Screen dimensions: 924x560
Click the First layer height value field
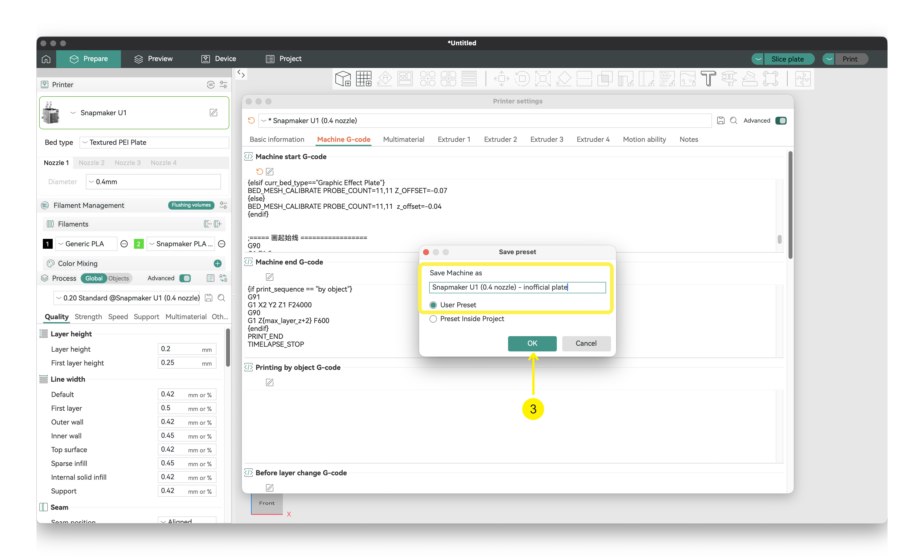[187, 363]
